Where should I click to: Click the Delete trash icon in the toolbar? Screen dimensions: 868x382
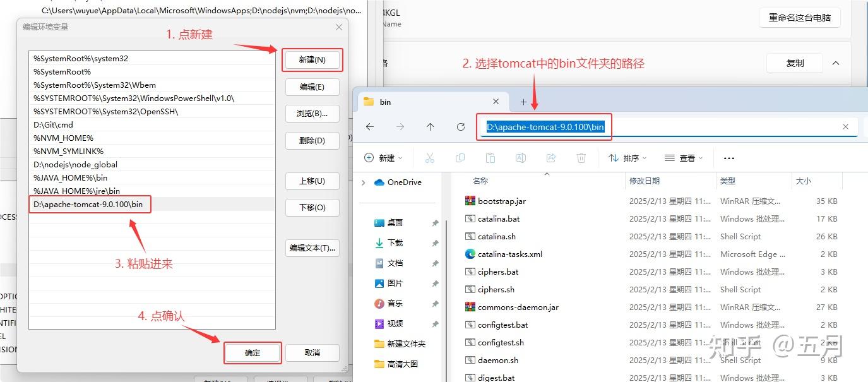[581, 158]
